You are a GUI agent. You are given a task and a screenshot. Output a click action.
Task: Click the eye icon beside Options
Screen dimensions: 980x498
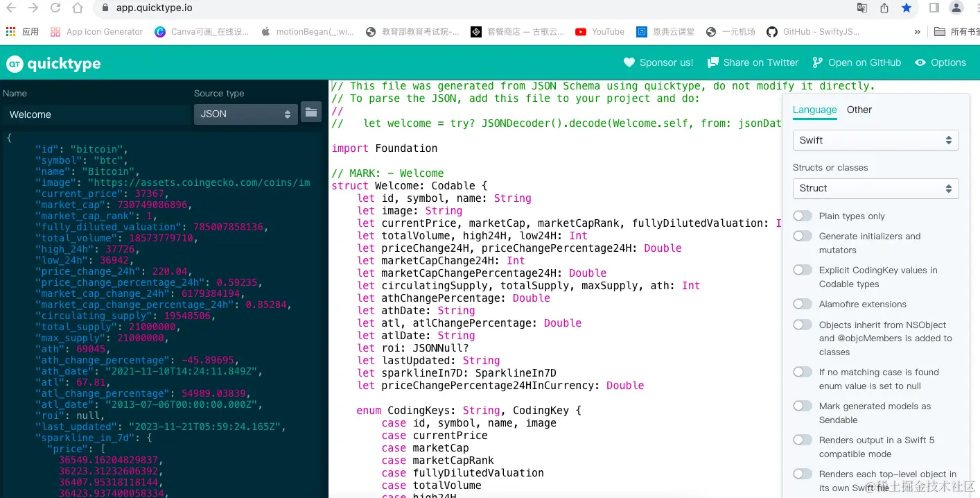(920, 62)
